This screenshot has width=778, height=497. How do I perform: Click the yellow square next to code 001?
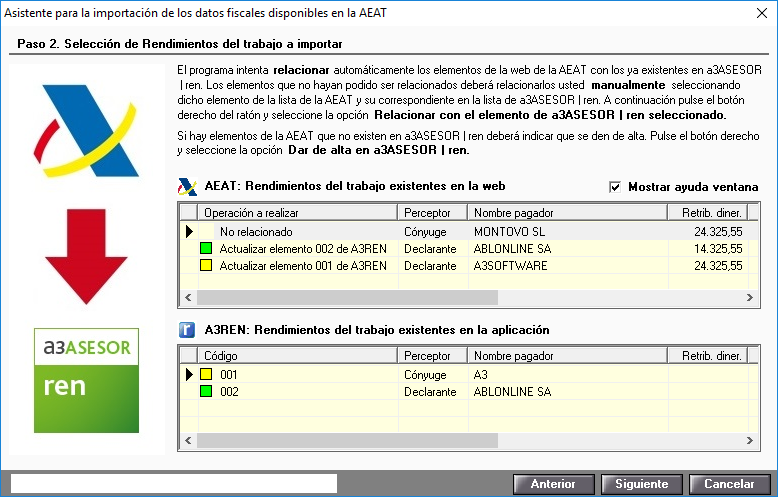206,374
